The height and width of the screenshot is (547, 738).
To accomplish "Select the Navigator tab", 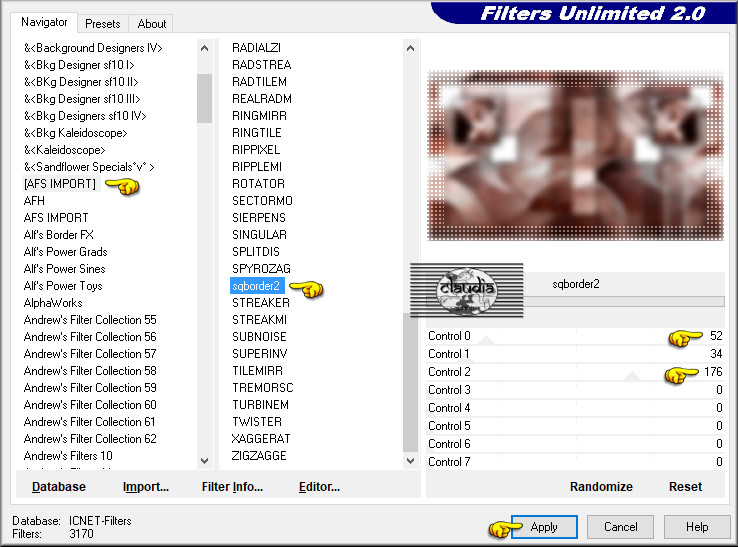I will coord(44,22).
